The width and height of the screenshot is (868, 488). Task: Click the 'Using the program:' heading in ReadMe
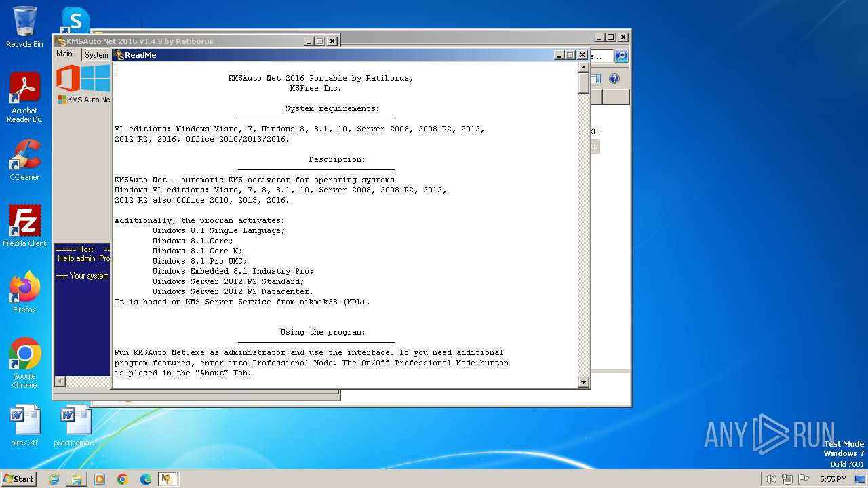point(323,332)
